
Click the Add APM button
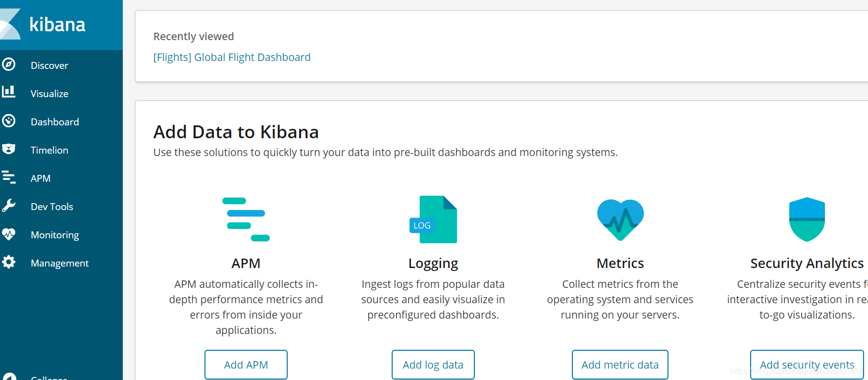[246, 365]
